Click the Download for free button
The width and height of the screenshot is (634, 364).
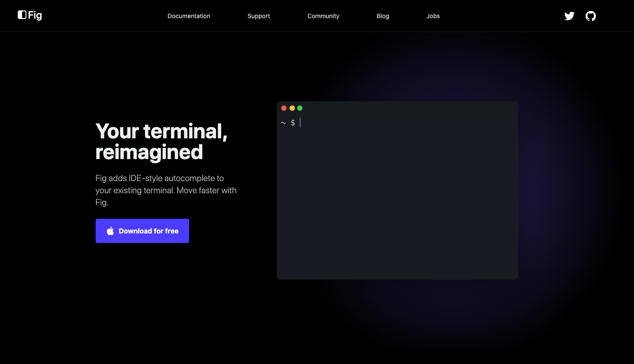point(142,231)
